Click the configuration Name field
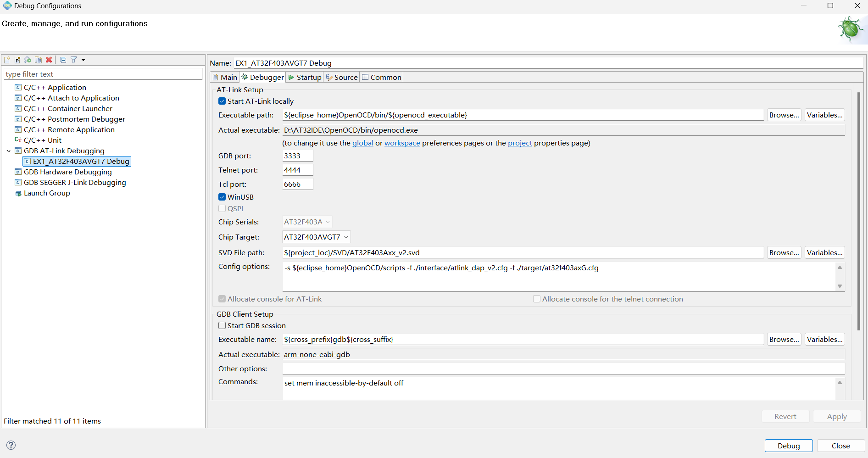 [549, 63]
